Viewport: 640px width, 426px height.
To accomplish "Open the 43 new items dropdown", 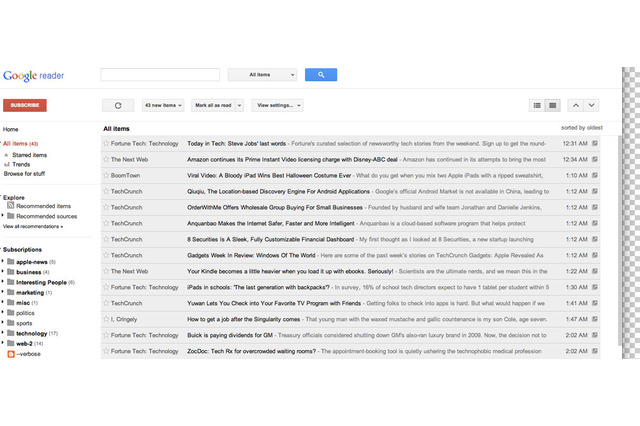I will tap(163, 105).
